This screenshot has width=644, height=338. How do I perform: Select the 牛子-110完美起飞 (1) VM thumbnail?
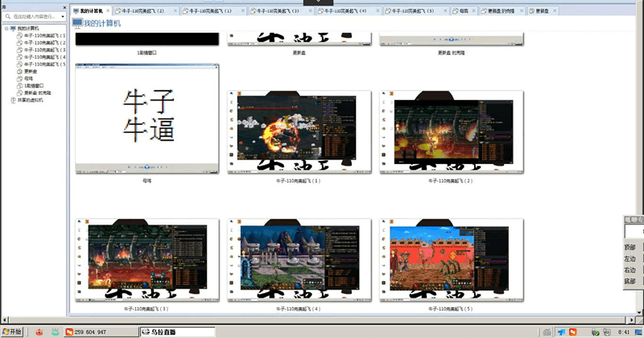pyautogui.click(x=299, y=132)
